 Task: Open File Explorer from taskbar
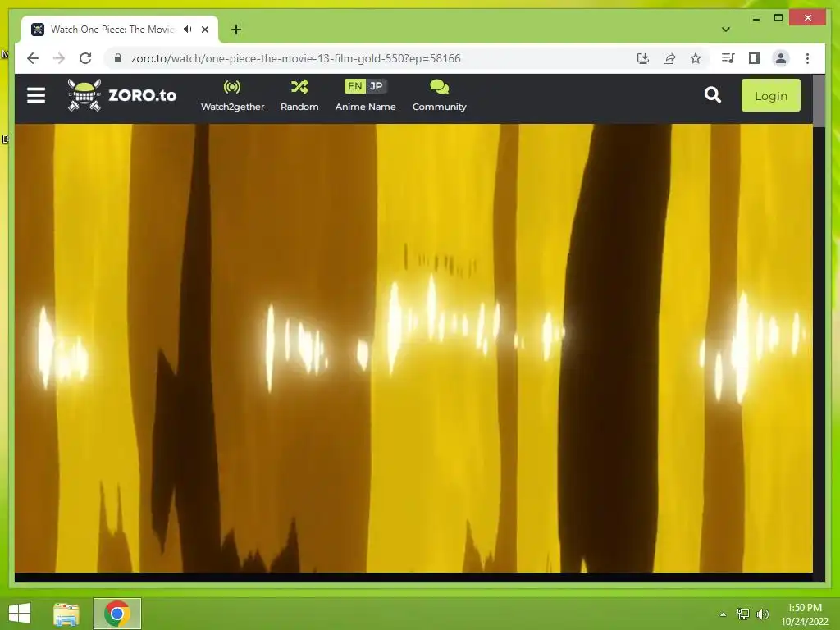tap(66, 614)
